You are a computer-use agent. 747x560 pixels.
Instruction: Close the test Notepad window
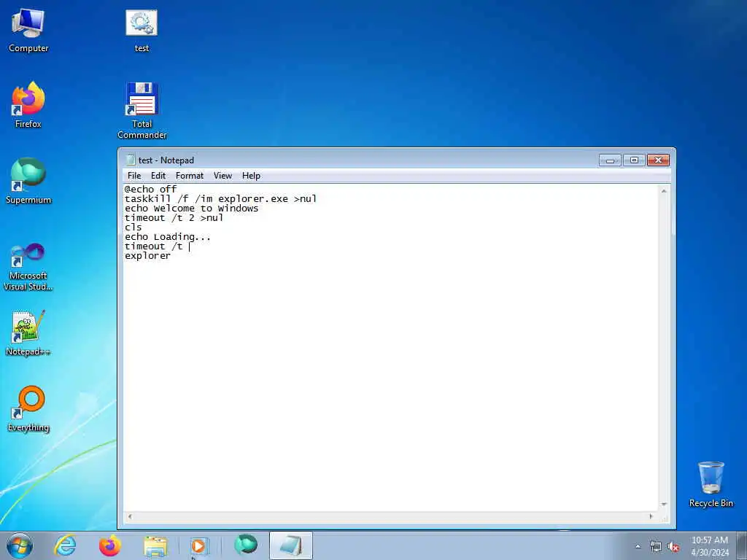point(658,160)
